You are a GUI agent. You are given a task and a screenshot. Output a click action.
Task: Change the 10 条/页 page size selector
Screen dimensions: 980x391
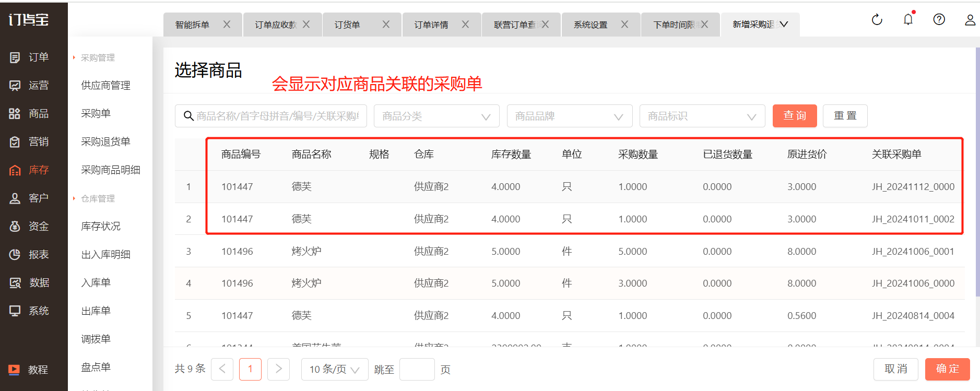click(x=334, y=370)
